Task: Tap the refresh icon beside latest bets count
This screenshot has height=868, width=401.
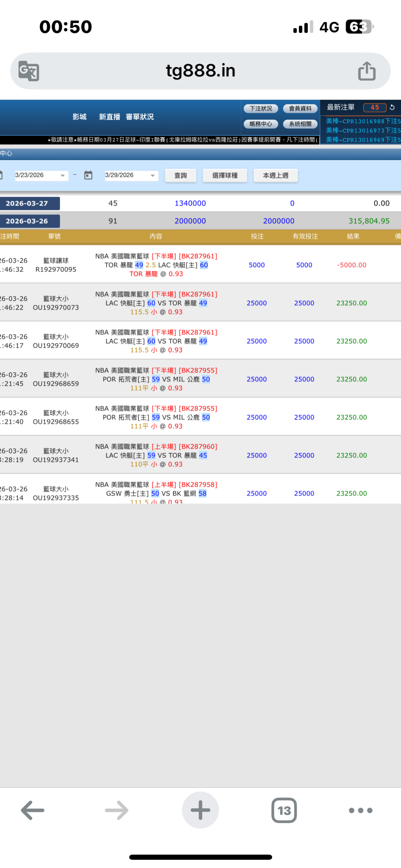Action: [x=392, y=107]
